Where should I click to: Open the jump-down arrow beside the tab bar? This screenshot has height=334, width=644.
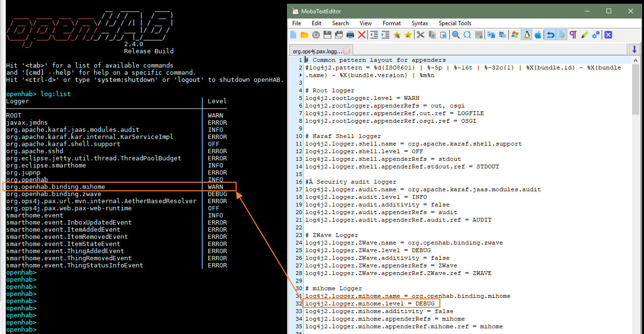click(x=635, y=49)
